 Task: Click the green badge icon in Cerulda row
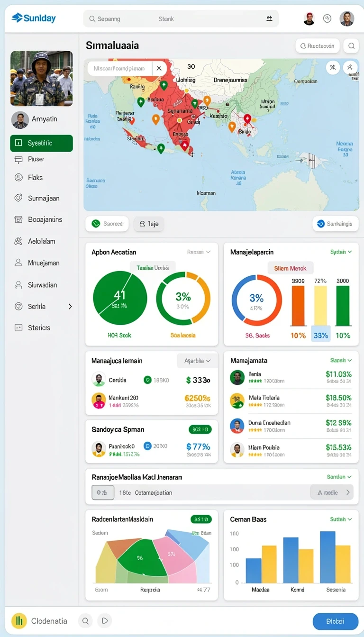[147, 380]
